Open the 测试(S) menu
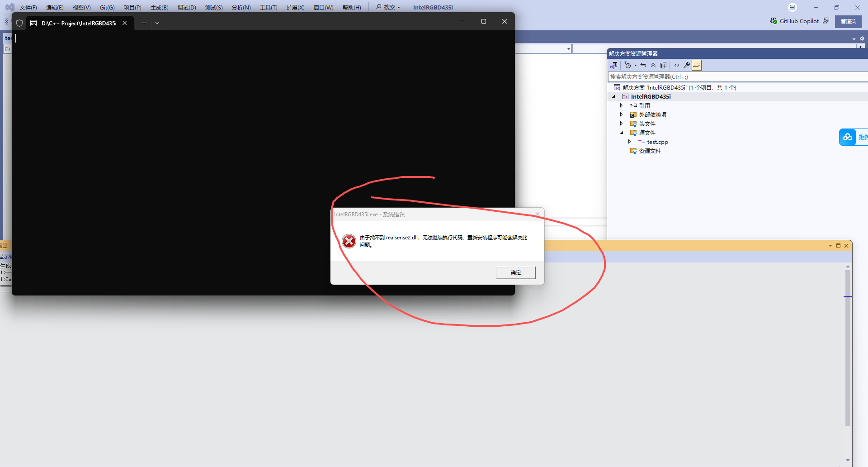Viewport: 868px width, 467px height. coord(214,7)
